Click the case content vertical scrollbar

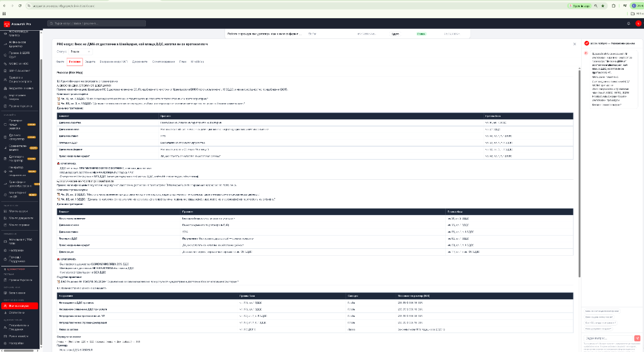point(579,172)
